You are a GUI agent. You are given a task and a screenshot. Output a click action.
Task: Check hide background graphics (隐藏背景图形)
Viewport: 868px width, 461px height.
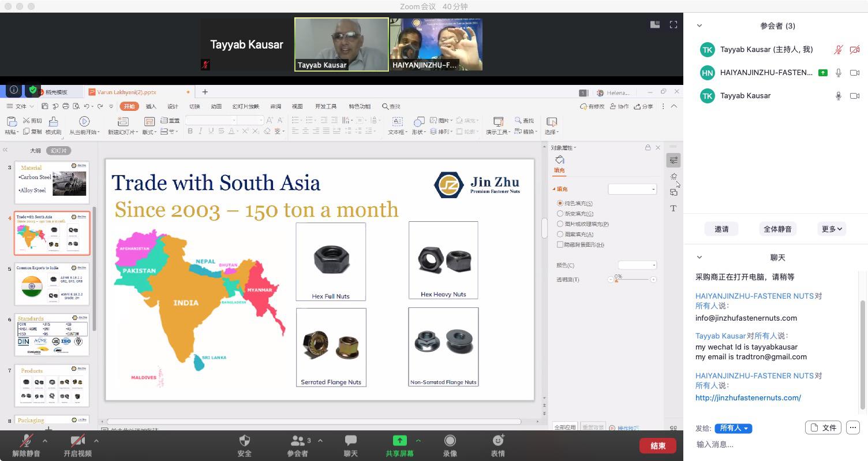coord(560,244)
